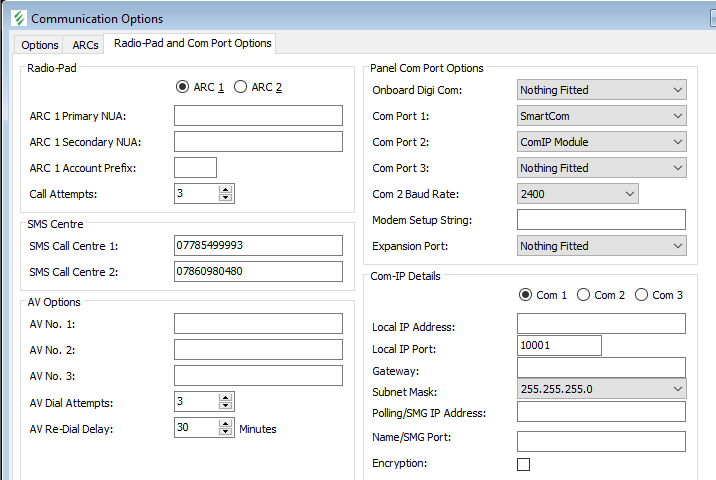Choose the Com 3 radio button

click(641, 295)
